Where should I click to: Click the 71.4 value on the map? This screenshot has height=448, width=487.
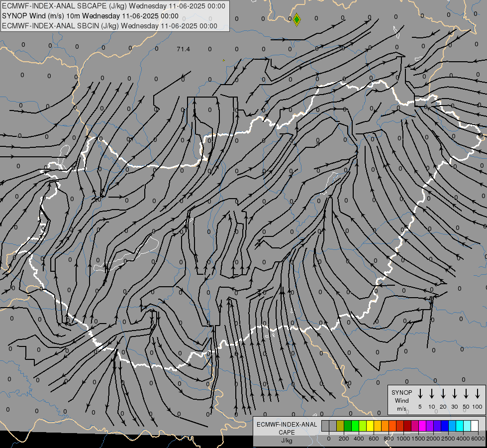(x=183, y=49)
